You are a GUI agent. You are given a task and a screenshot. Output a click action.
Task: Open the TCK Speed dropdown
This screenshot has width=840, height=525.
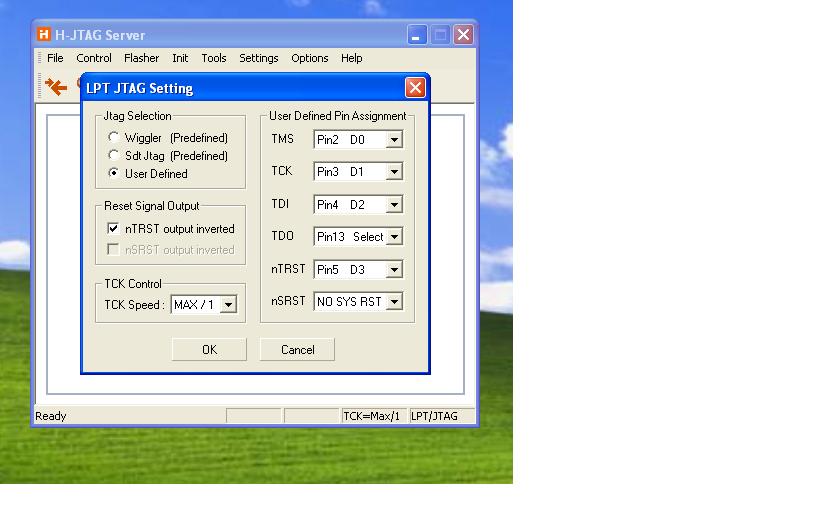[228, 305]
